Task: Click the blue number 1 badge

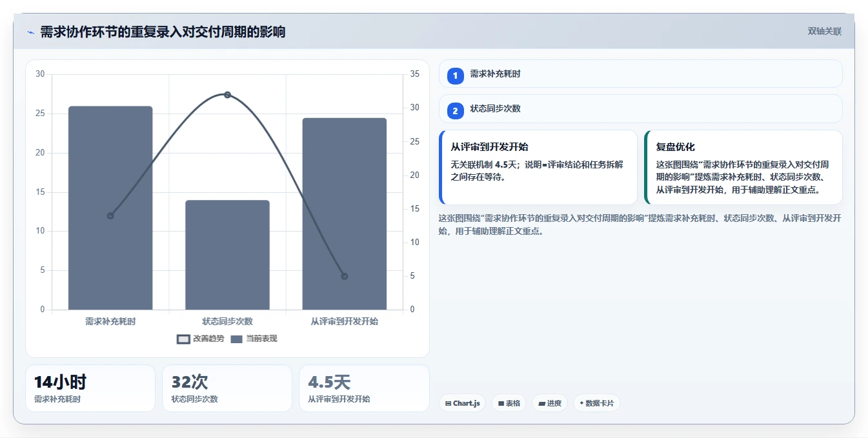Action: tap(455, 75)
